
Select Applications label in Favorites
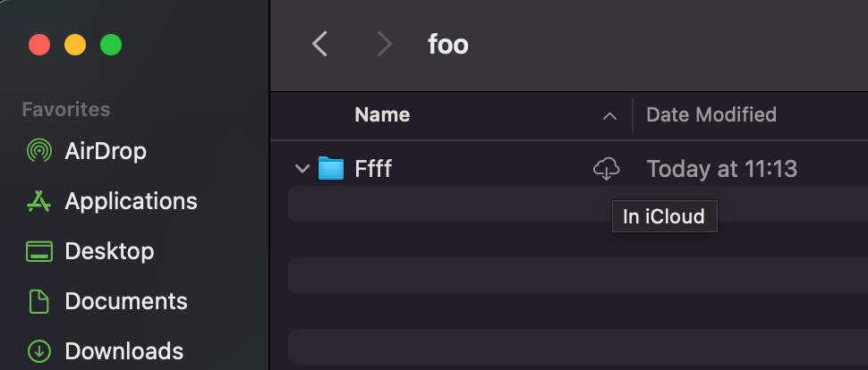click(131, 201)
